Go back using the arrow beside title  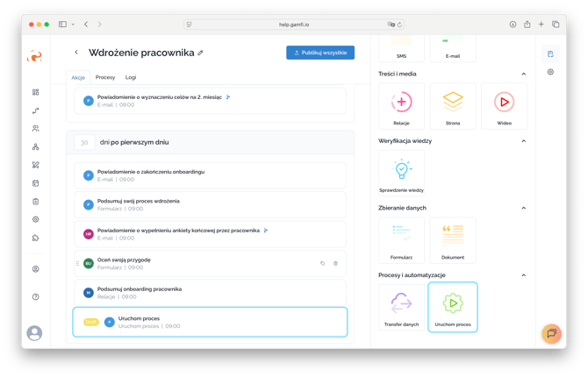point(76,53)
